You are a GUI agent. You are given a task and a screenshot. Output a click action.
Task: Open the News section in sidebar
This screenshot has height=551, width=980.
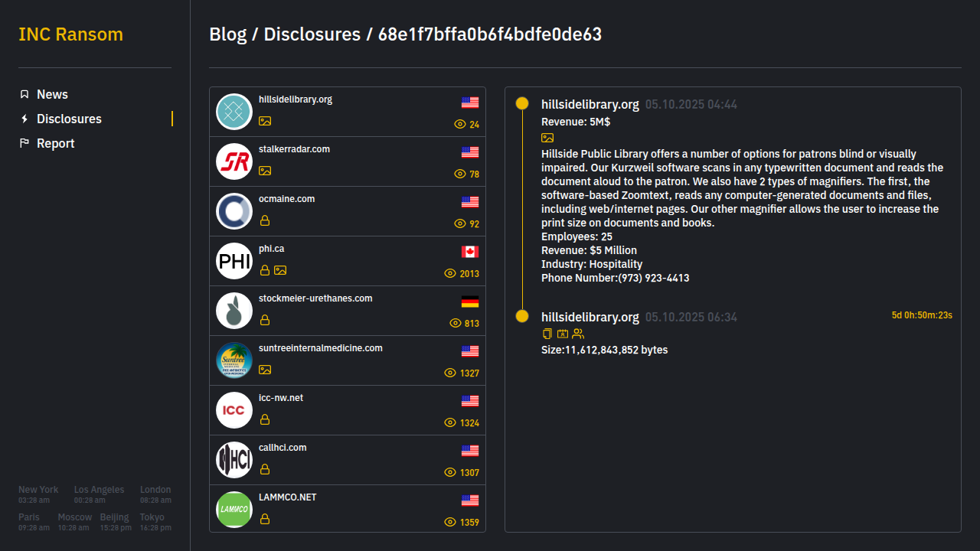pyautogui.click(x=52, y=94)
